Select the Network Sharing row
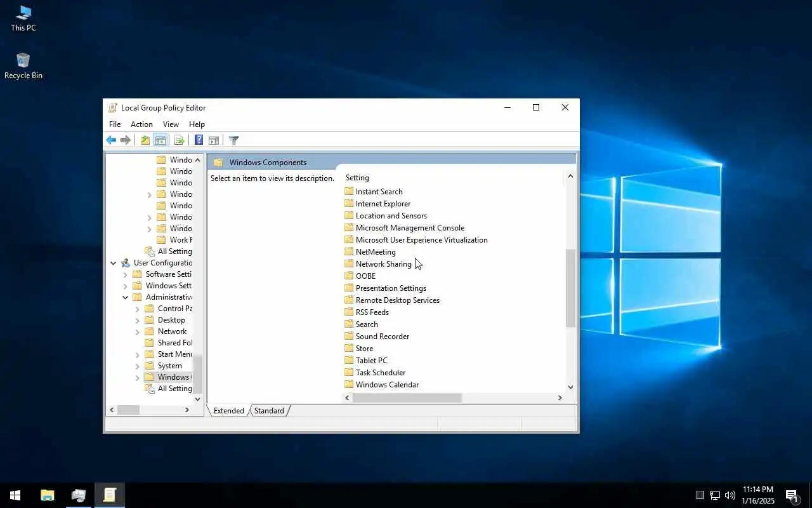This screenshot has height=508, width=812. pos(384,264)
